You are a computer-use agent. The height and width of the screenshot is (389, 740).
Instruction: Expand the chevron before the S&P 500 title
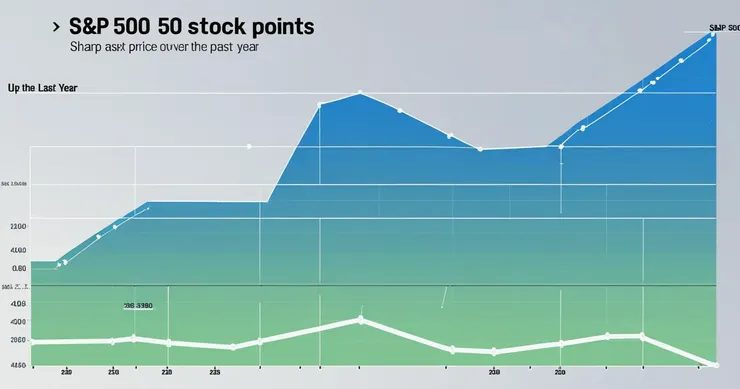[x=56, y=27]
